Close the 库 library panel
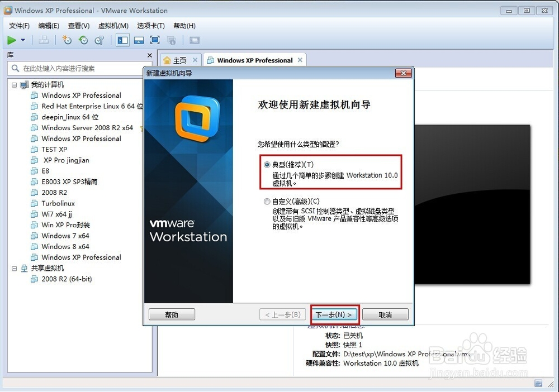 pyautogui.click(x=150, y=55)
